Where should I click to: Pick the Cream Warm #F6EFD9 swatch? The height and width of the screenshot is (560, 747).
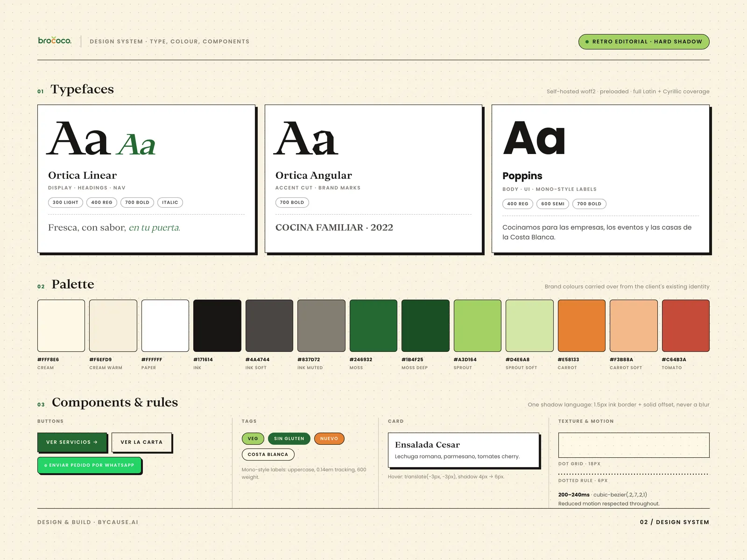[x=113, y=326]
